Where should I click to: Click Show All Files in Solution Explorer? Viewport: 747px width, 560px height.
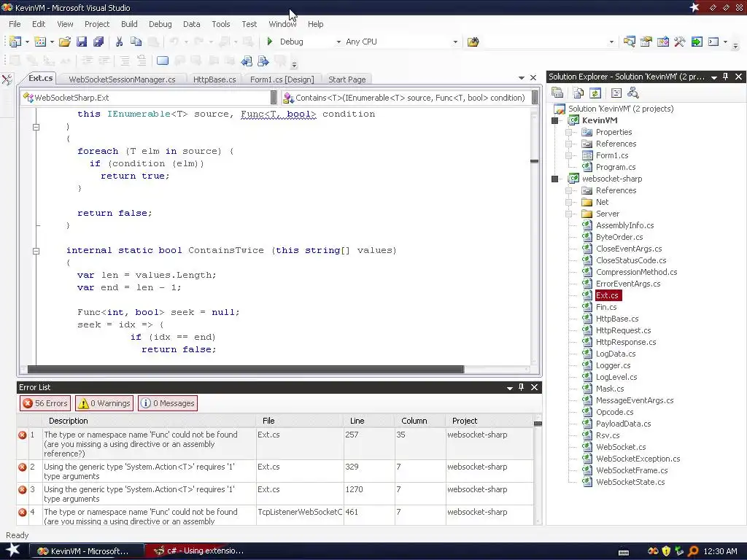pos(578,93)
